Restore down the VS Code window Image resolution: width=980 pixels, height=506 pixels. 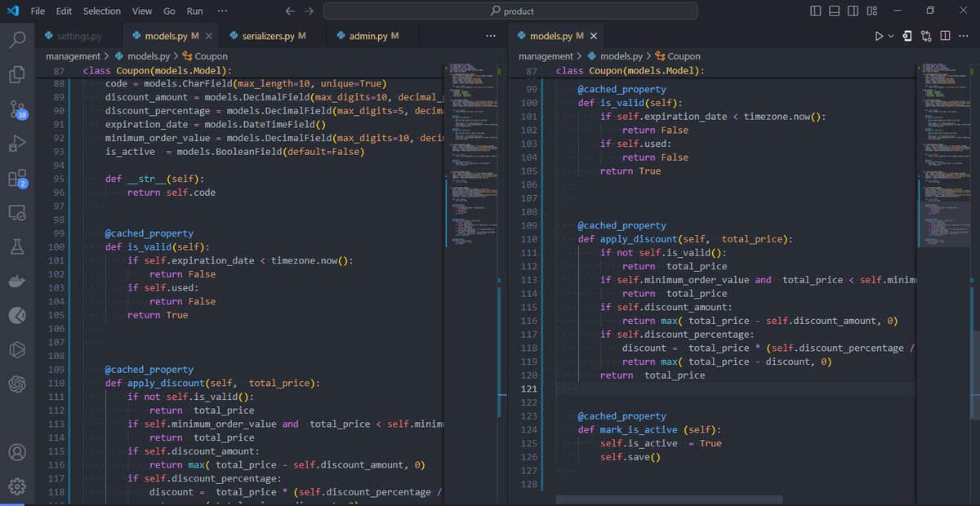[929, 11]
